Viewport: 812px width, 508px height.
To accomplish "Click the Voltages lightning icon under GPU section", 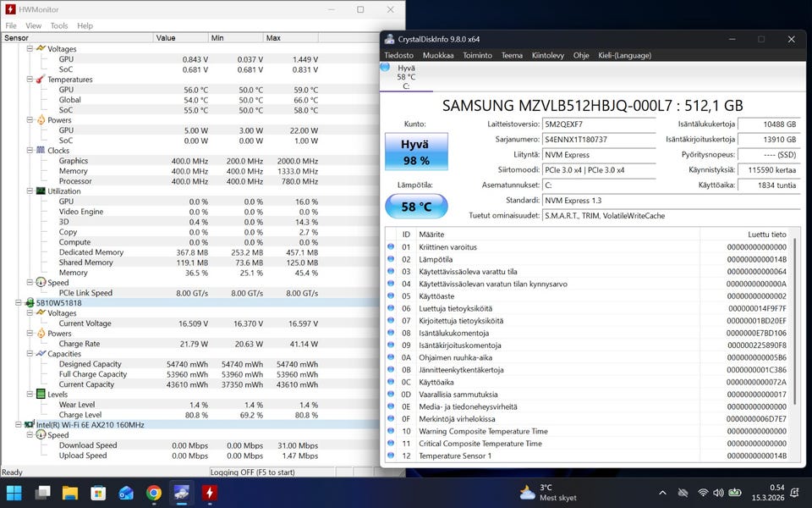I will (41, 49).
